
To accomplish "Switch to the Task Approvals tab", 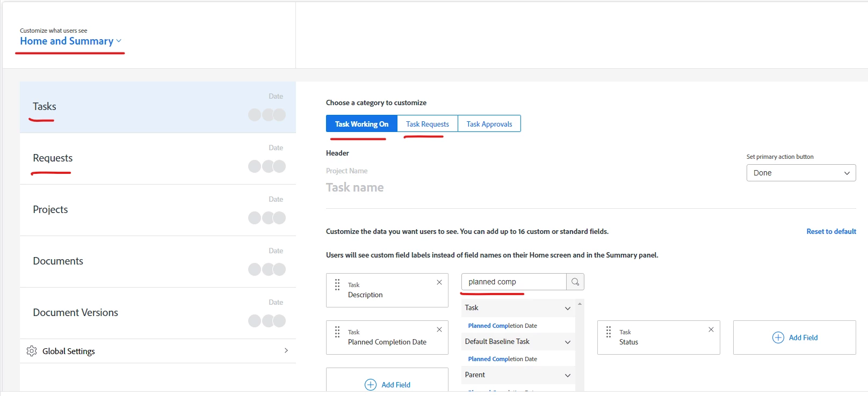I will pyautogui.click(x=489, y=124).
